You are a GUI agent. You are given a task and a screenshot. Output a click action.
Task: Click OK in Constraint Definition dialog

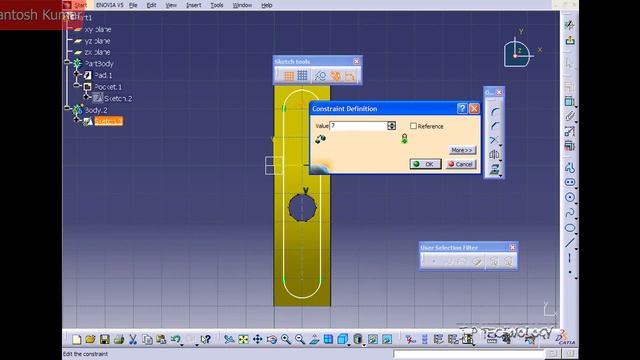point(425,164)
